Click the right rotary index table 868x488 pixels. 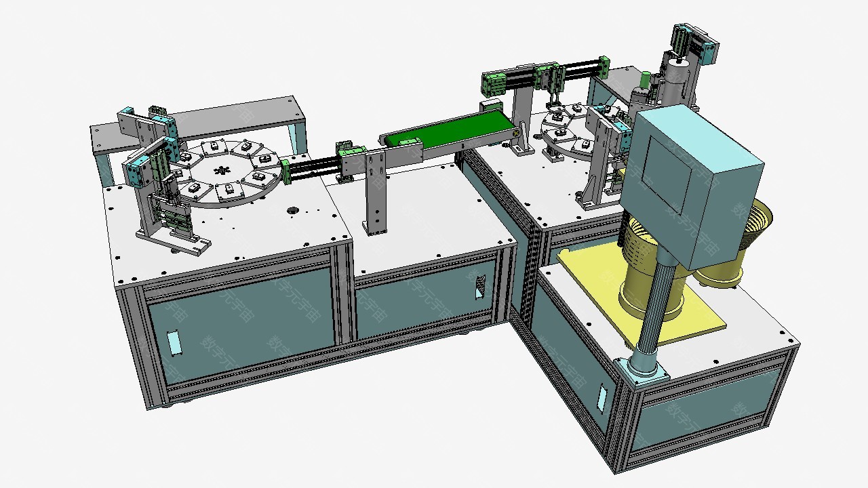pyautogui.click(x=570, y=138)
